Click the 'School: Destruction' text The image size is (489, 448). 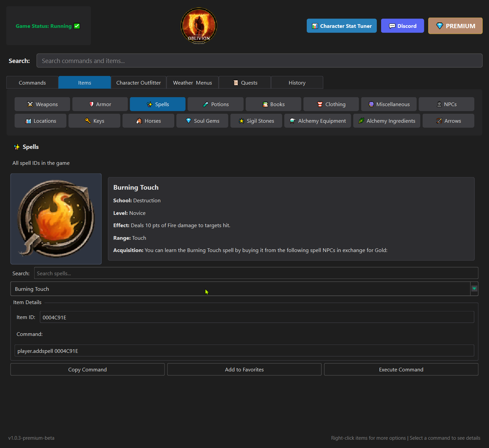(x=137, y=201)
